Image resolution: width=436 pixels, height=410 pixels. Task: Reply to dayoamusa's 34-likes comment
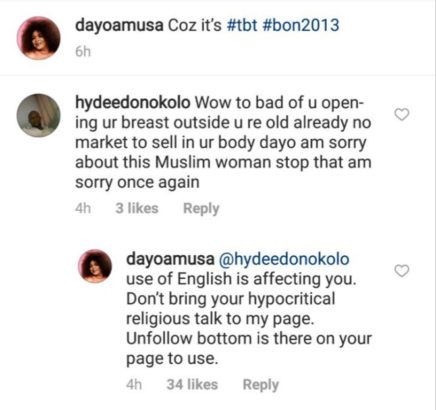coord(261,385)
